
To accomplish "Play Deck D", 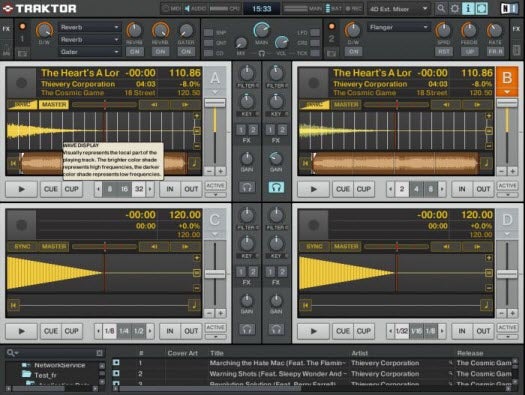I will (x=313, y=331).
